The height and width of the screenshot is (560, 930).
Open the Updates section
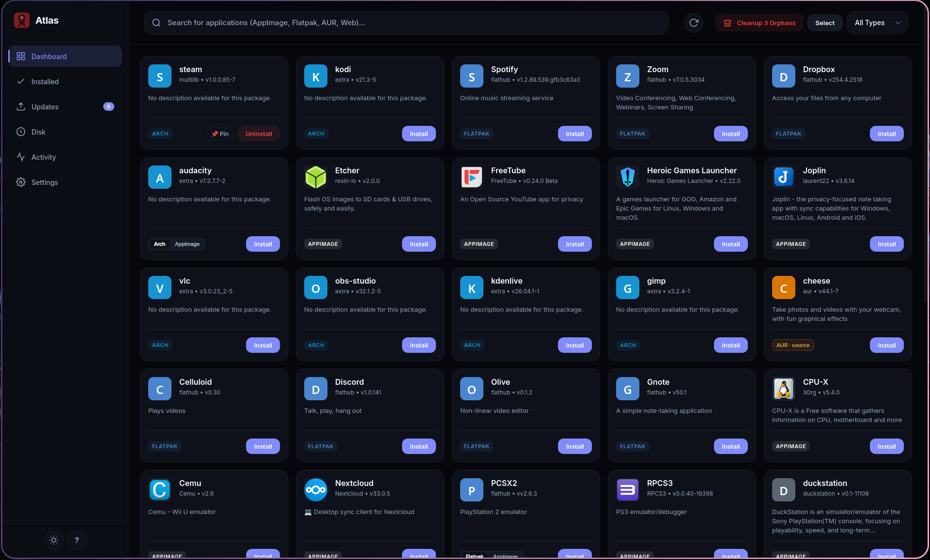65,106
